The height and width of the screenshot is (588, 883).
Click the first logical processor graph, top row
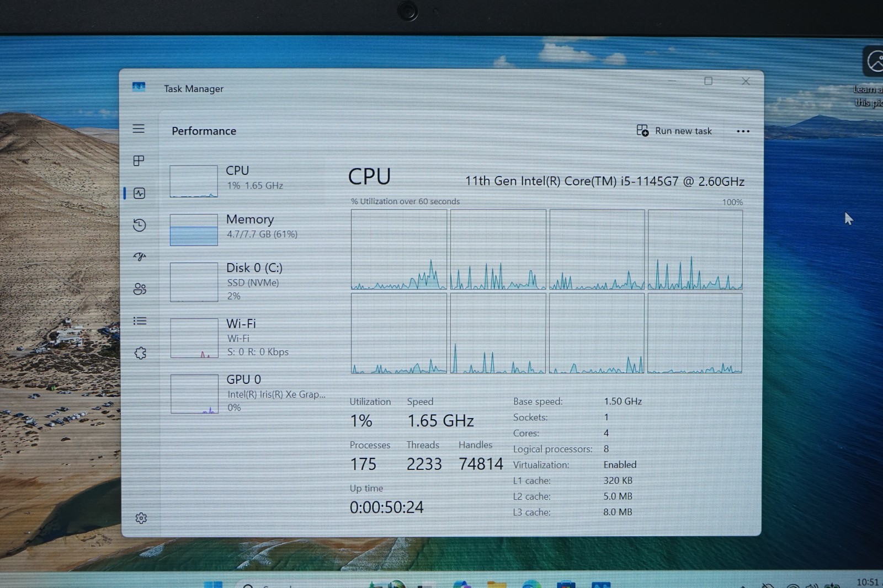(x=399, y=249)
